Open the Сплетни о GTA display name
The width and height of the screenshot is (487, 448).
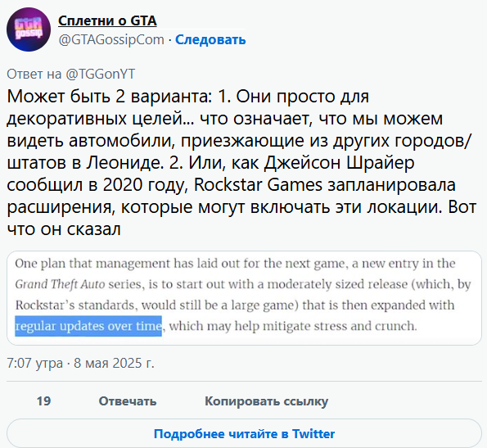pyautogui.click(x=107, y=20)
